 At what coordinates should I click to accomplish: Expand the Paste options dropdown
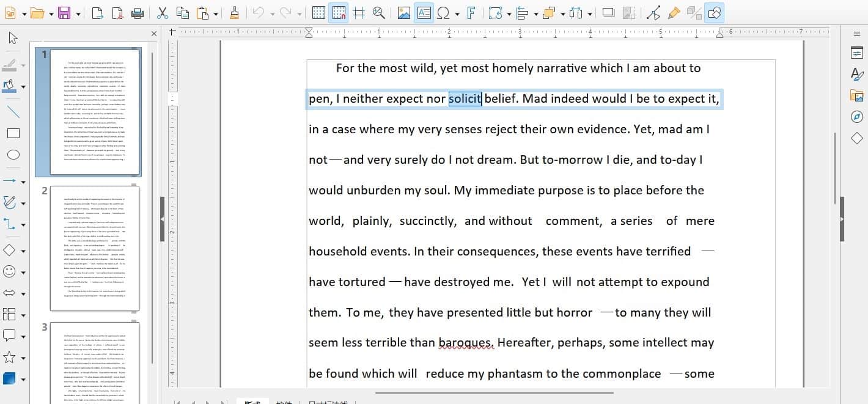[216, 12]
